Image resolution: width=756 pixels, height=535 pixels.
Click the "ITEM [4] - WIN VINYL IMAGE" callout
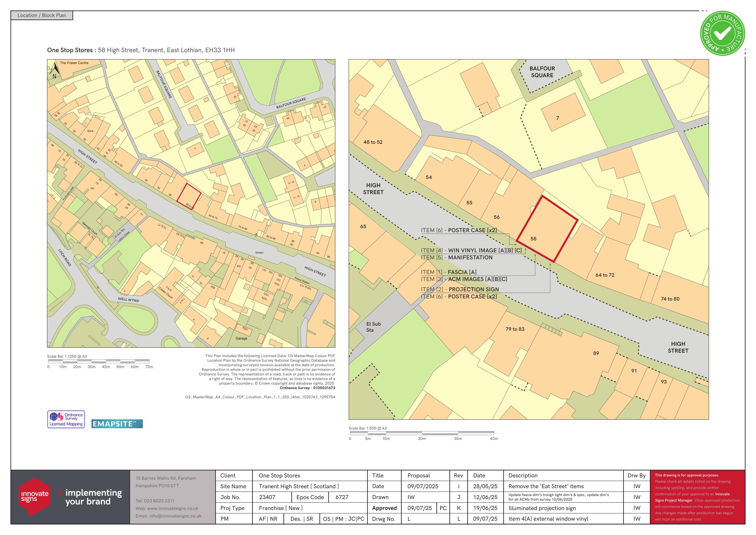pyautogui.click(x=471, y=250)
